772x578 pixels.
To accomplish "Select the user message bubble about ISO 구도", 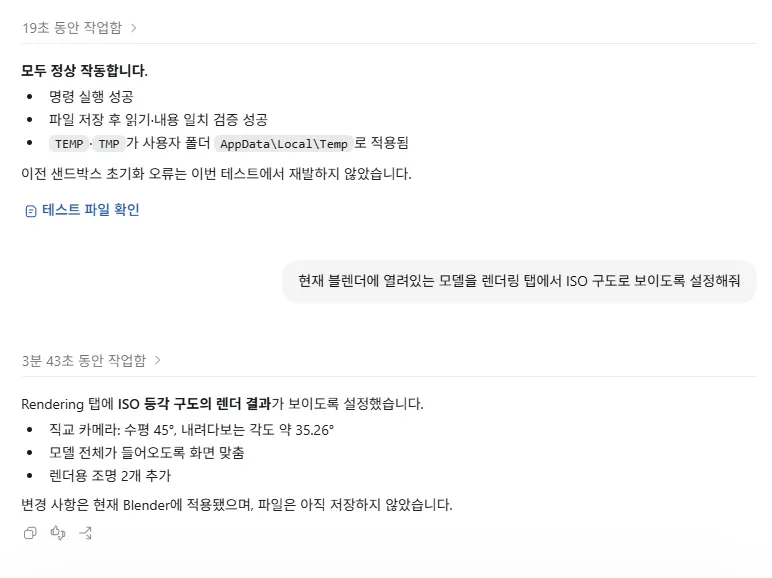I will (519, 281).
